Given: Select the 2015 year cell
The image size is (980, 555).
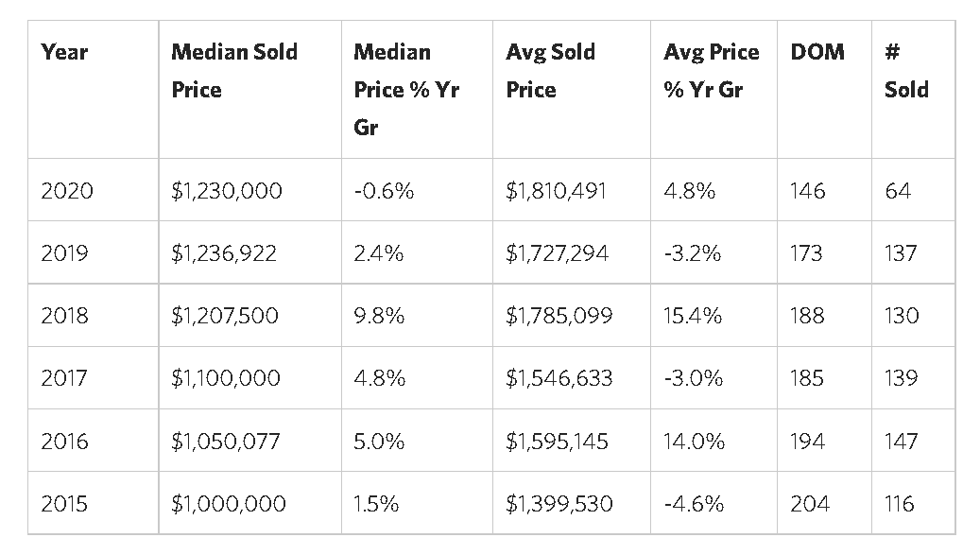Looking at the screenshot, I should 66,504.
